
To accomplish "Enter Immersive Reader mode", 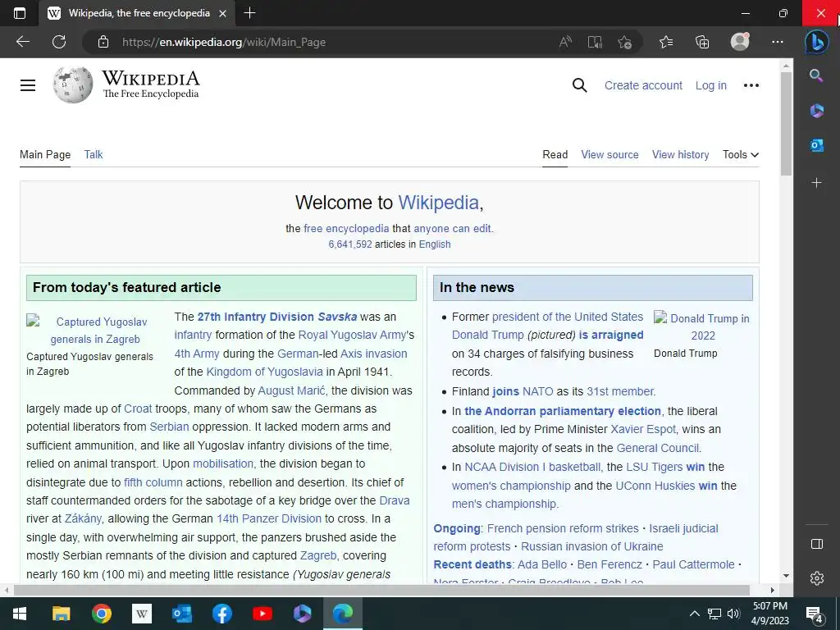I will [x=595, y=42].
